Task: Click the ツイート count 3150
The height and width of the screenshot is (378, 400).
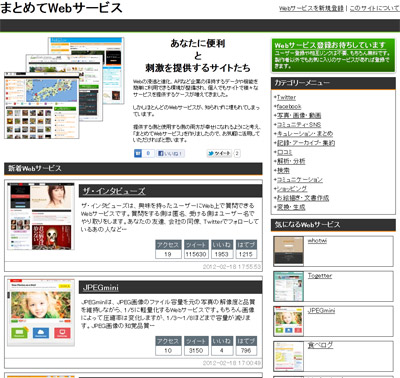Action: pyautogui.click(x=196, y=350)
